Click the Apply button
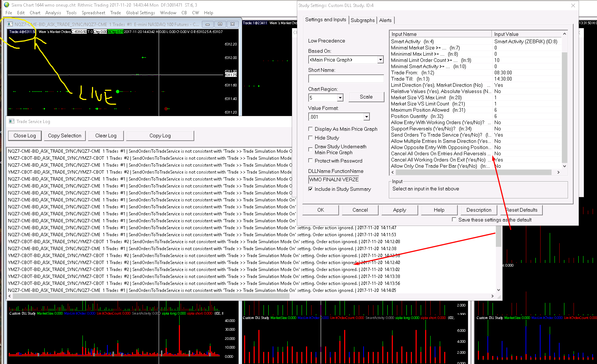597x364 pixels. click(x=399, y=210)
